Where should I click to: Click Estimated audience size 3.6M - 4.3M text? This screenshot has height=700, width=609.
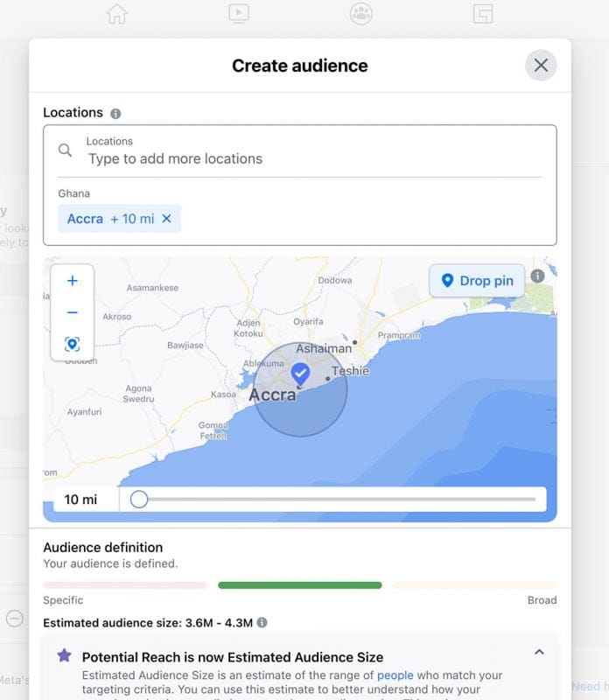148,623
